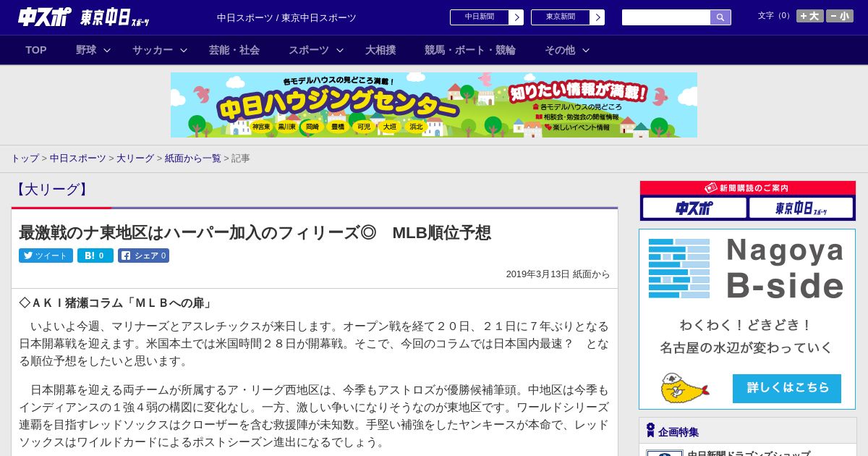Expand the 野球 dropdown chevron
The width and height of the screenshot is (868, 456).
[107, 50]
